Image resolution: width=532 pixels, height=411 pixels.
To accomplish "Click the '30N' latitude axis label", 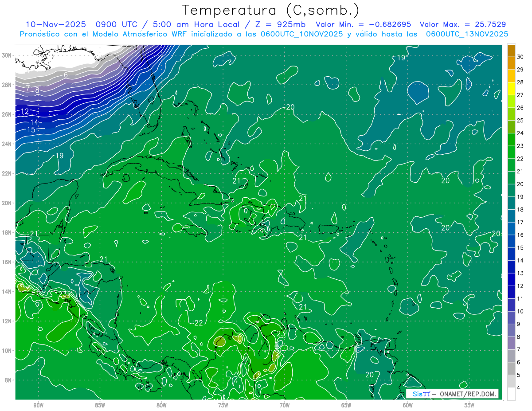I will [x=7, y=55].
